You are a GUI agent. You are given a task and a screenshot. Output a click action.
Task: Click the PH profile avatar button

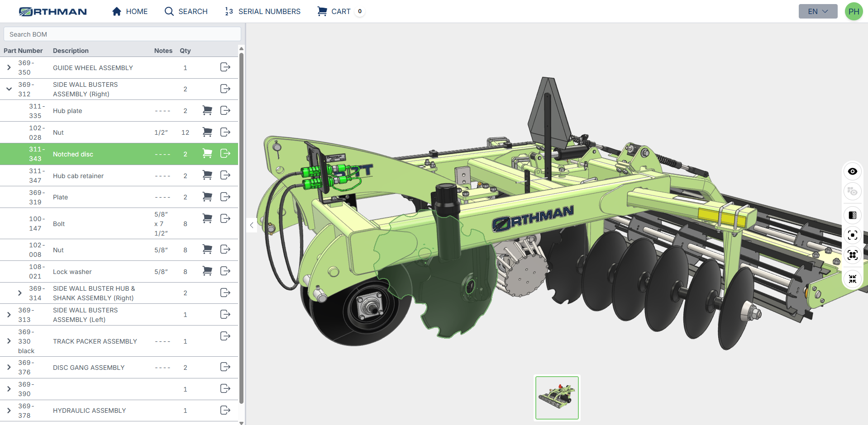854,11
